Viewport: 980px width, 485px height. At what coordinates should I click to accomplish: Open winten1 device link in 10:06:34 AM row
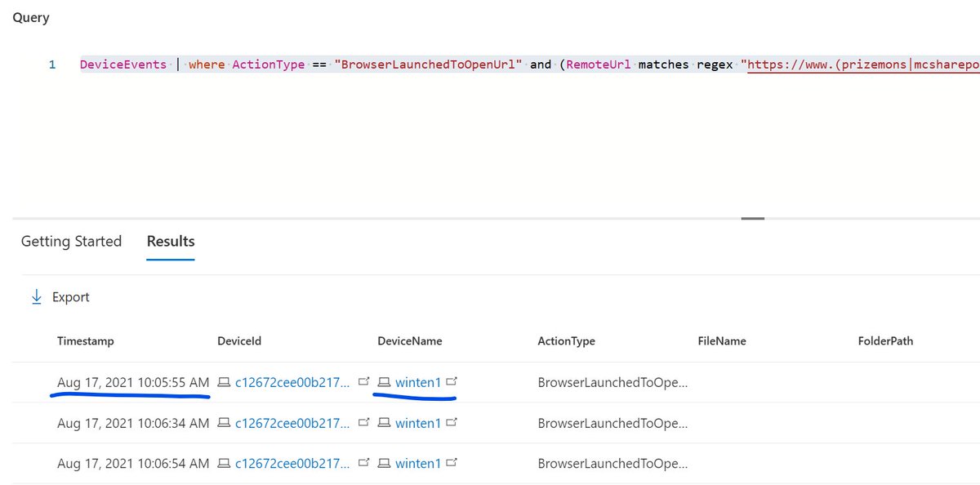(x=418, y=423)
